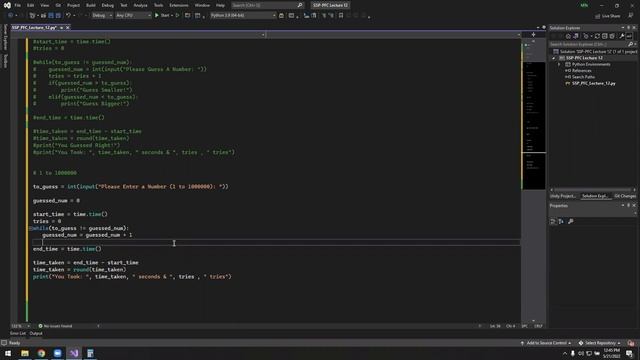This screenshot has height=360, width=640.
Task: Click Categorized icon in Properties panel
Action: click(553, 221)
